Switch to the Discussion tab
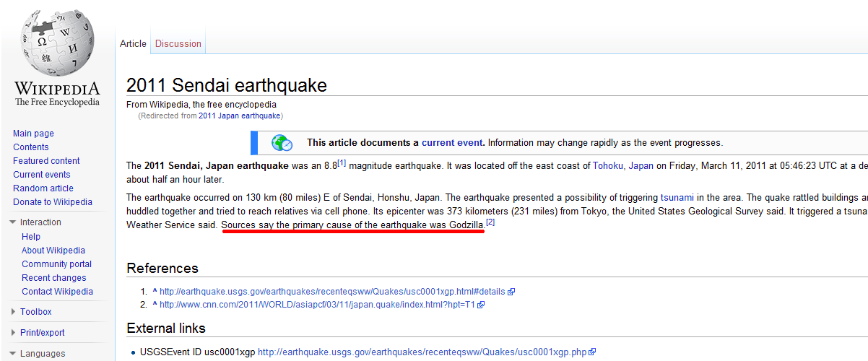Image resolution: width=868 pixels, height=361 pixels. coord(178,43)
